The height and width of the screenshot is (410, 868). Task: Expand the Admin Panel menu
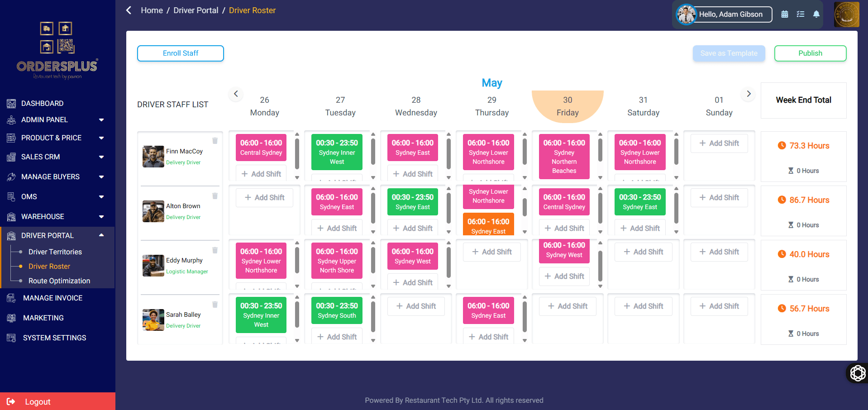pos(101,120)
